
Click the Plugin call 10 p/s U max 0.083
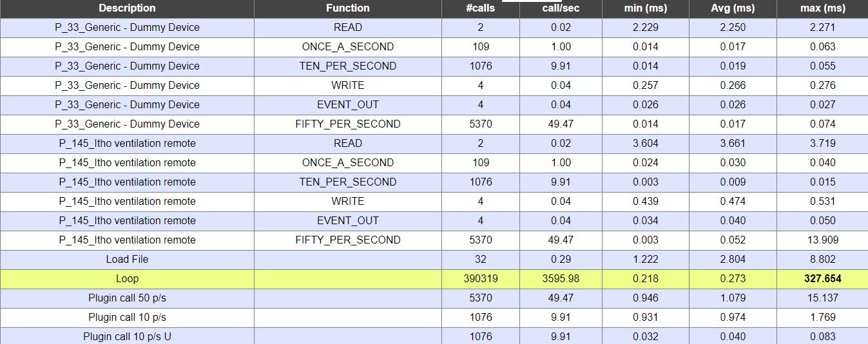click(x=822, y=337)
